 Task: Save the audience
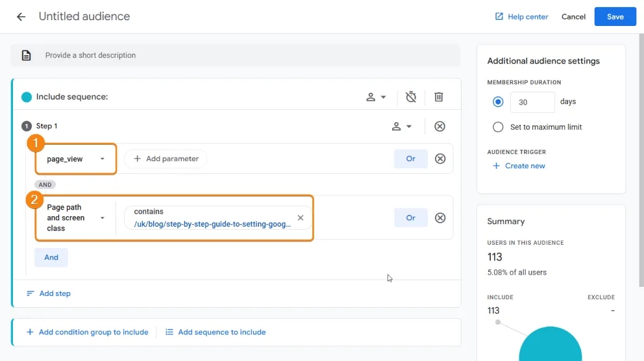tap(615, 17)
